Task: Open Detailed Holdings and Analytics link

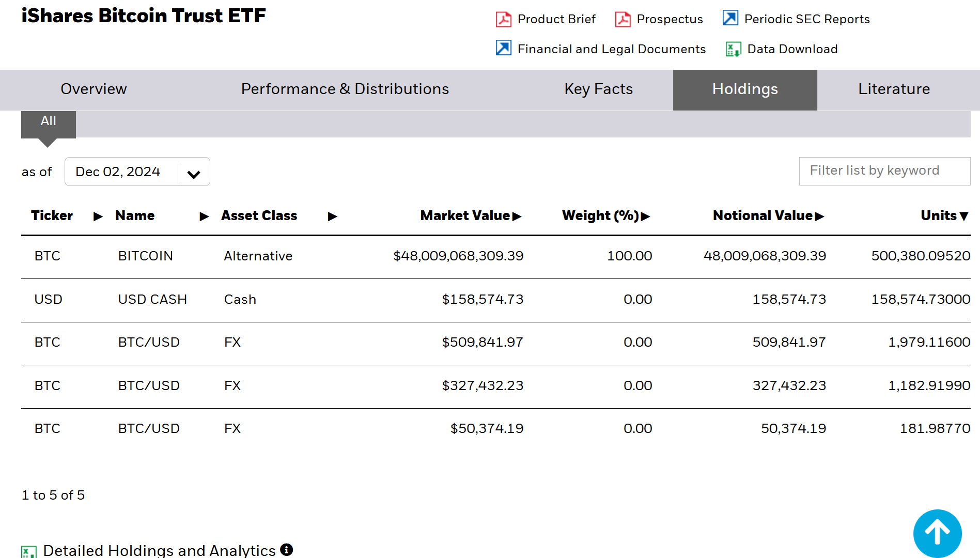Action: coord(159,550)
